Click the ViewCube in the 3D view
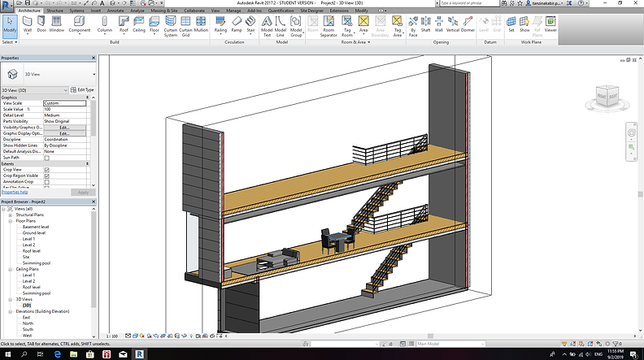This screenshot has height=360, width=644. click(x=607, y=97)
